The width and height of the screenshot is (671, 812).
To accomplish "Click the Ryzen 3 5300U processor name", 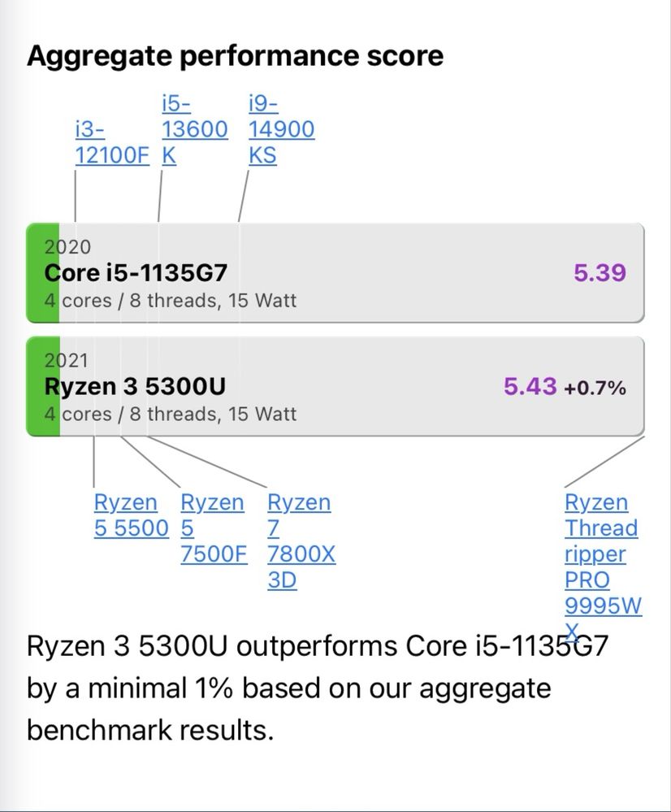I will (x=135, y=386).
